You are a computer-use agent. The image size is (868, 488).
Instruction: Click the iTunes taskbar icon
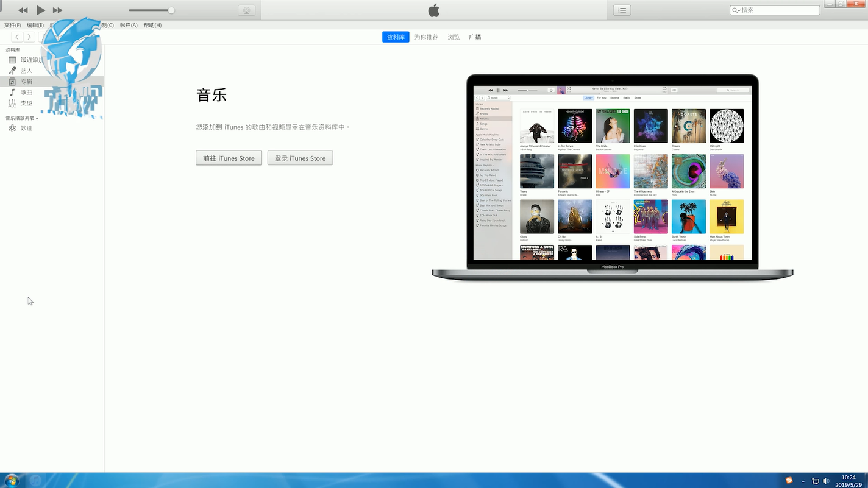(x=35, y=480)
